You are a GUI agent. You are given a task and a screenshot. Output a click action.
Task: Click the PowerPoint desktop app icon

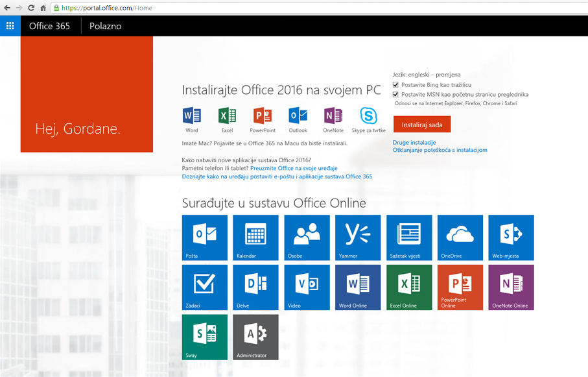[263, 116]
